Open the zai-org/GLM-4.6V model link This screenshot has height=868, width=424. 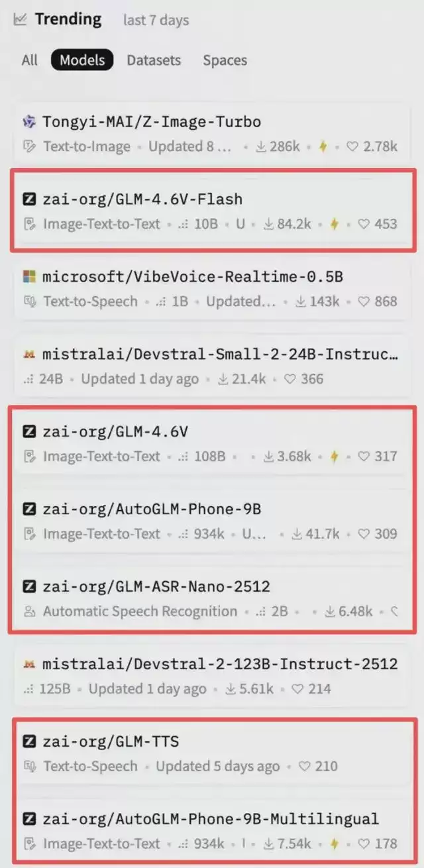click(115, 432)
